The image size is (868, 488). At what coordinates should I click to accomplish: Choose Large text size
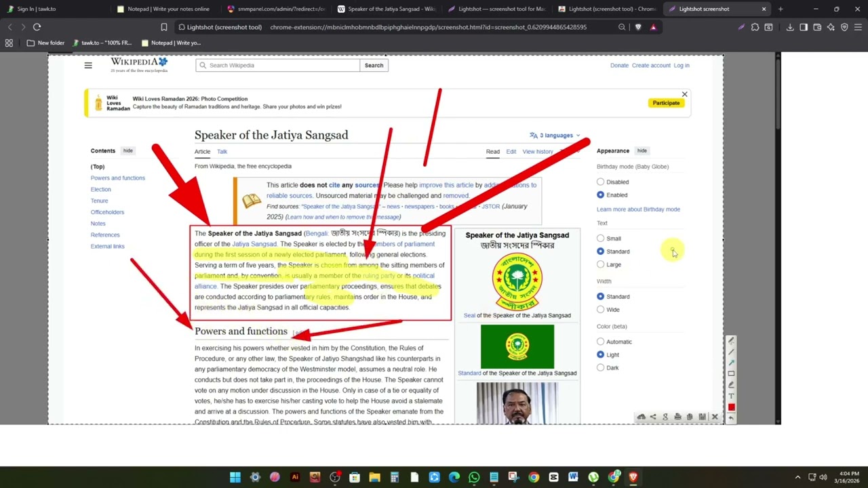tap(600, 264)
